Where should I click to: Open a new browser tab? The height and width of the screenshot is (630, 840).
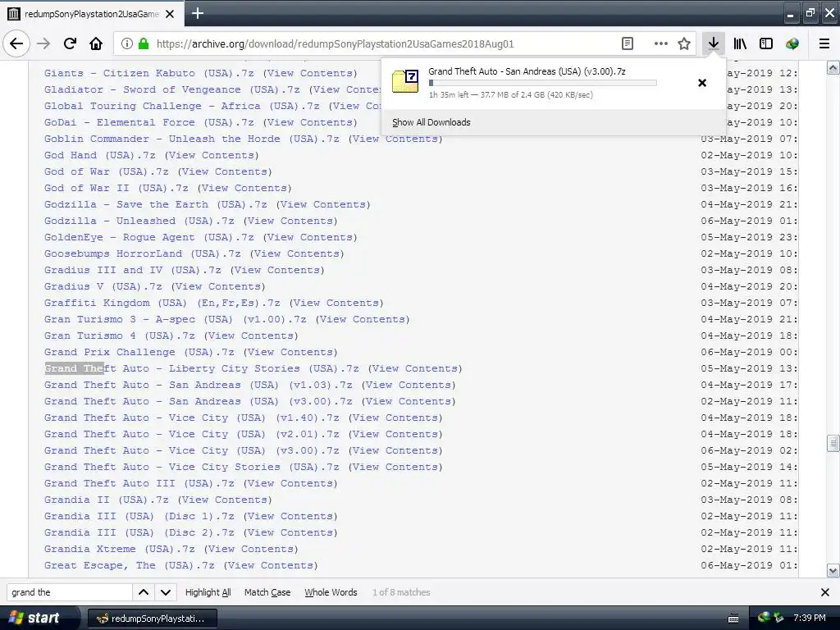pyautogui.click(x=198, y=13)
